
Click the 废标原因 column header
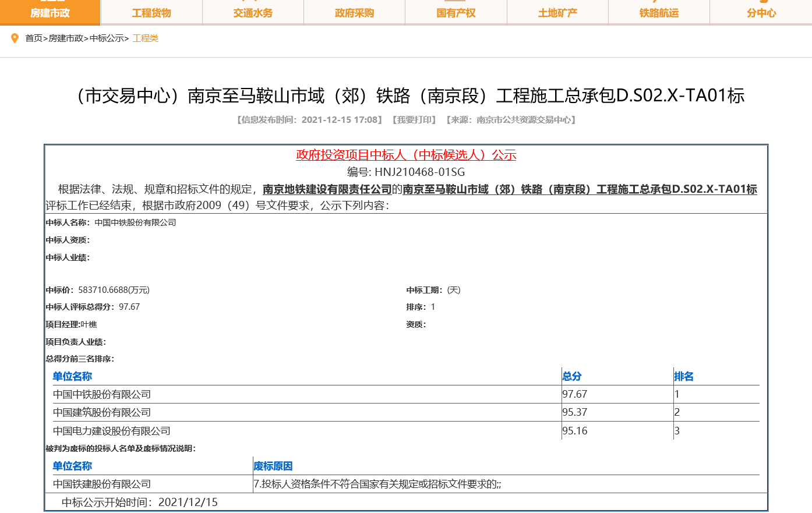273,466
